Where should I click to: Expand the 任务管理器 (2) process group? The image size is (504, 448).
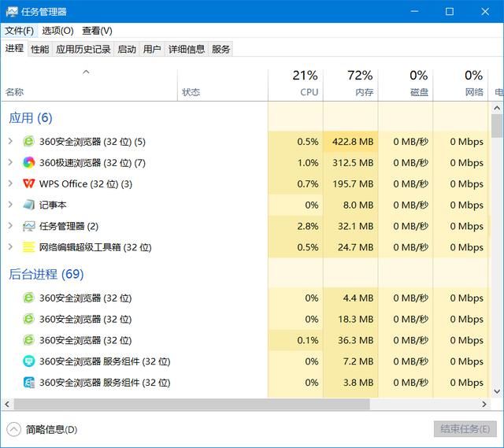[x=10, y=226]
